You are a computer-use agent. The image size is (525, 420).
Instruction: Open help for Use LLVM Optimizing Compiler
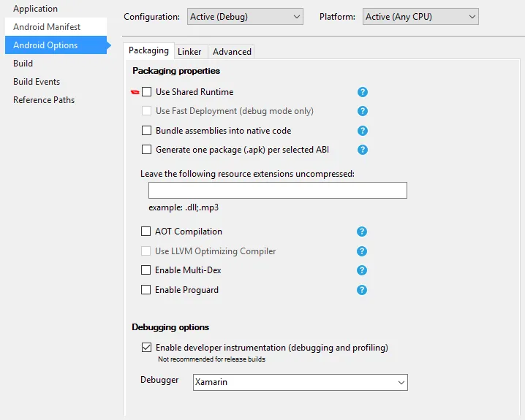point(361,251)
